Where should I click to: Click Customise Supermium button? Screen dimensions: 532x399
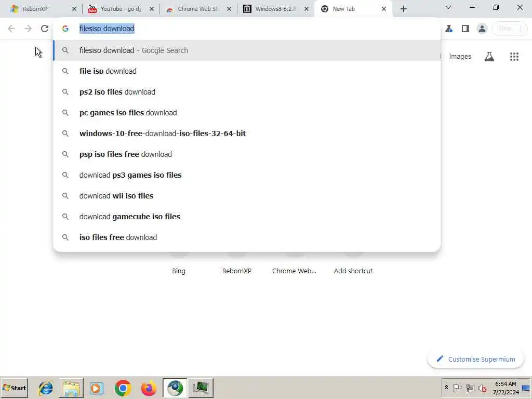pyautogui.click(x=476, y=360)
